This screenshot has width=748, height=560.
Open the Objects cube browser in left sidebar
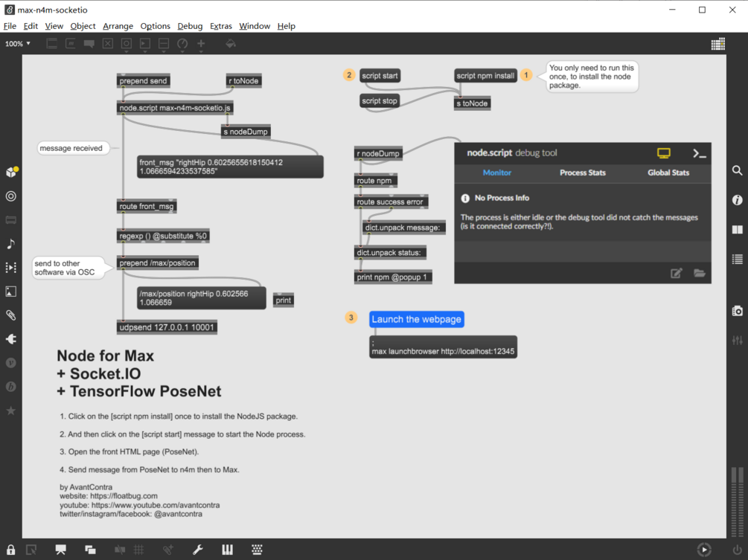point(11,172)
